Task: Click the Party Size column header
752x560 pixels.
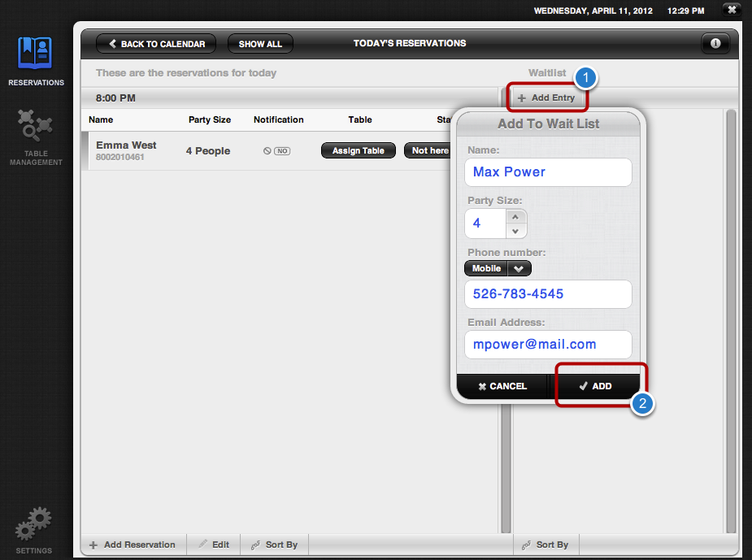Action: [x=210, y=119]
